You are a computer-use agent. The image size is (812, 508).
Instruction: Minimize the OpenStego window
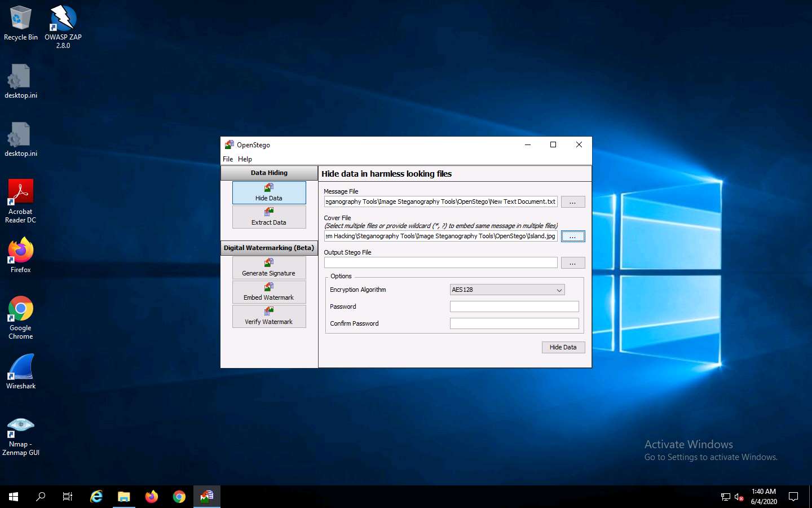(x=528, y=144)
